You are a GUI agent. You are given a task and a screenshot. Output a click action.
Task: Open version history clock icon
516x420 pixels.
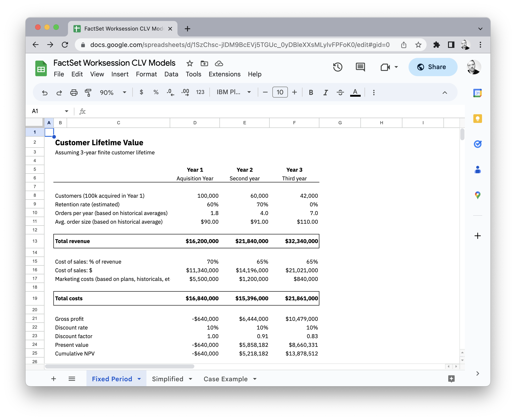(338, 67)
